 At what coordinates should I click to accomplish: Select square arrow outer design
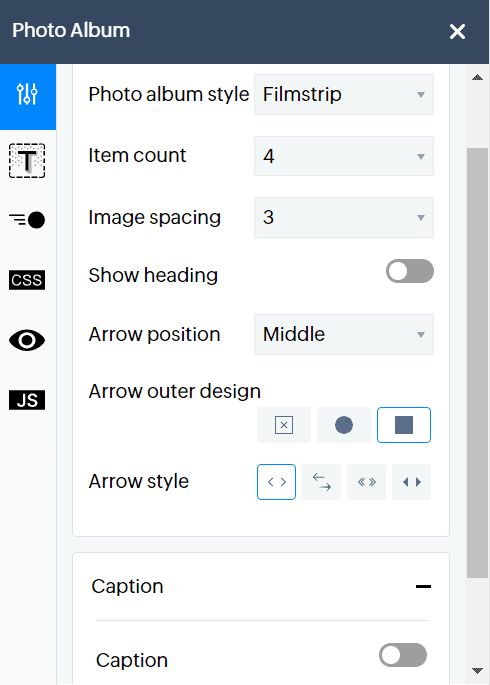pos(404,425)
